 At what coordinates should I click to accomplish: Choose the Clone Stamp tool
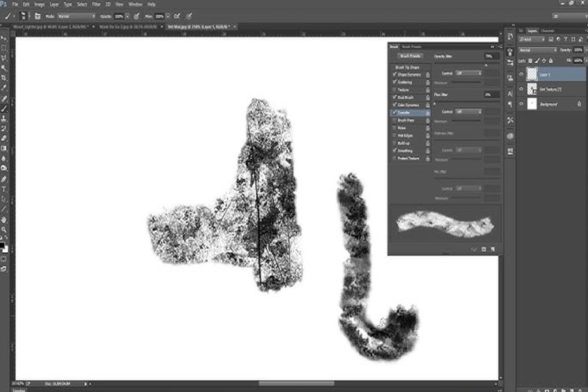pyautogui.click(x=4, y=118)
